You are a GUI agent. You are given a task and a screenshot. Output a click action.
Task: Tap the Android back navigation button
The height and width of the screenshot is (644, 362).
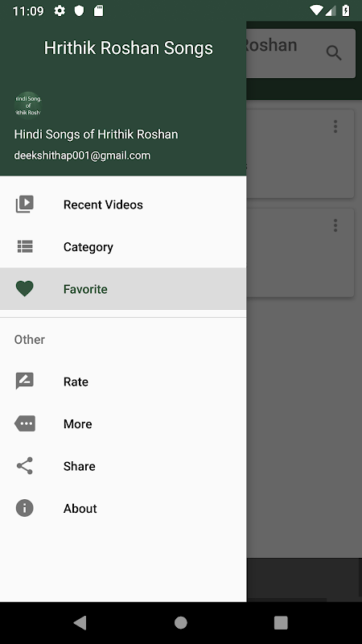tap(80, 622)
